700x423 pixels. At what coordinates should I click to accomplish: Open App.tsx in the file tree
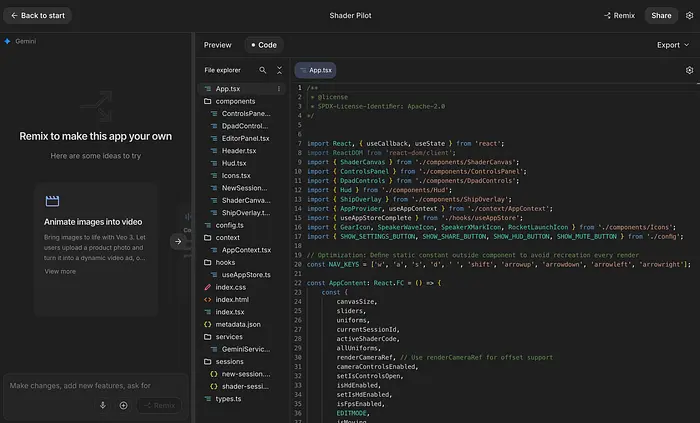click(241, 89)
